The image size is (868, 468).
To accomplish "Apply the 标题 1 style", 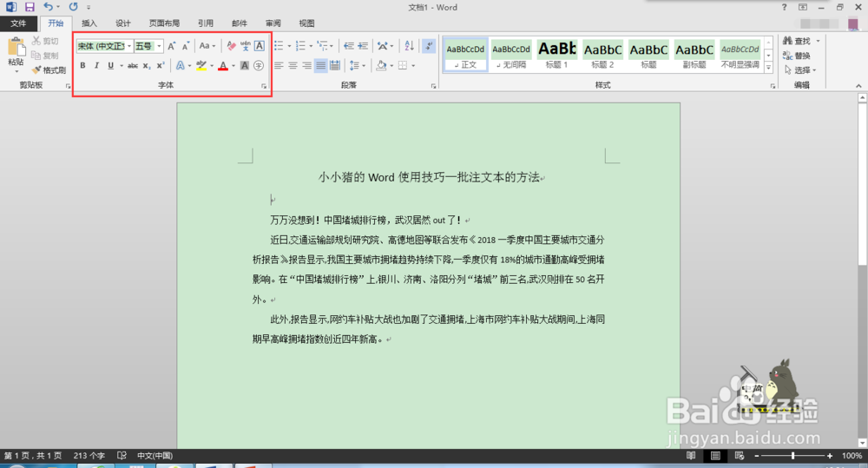I will [x=557, y=55].
